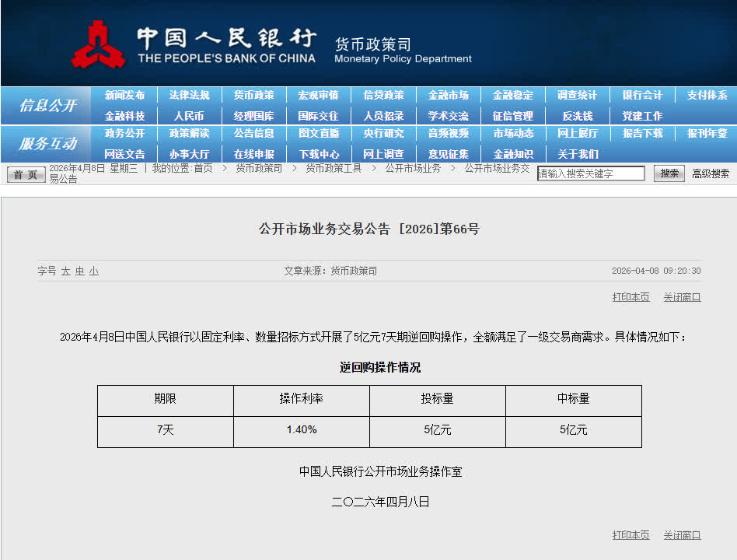Image resolution: width=737 pixels, height=560 pixels.
Task: Open 公告信息 under 服务互动
Action: [253, 133]
